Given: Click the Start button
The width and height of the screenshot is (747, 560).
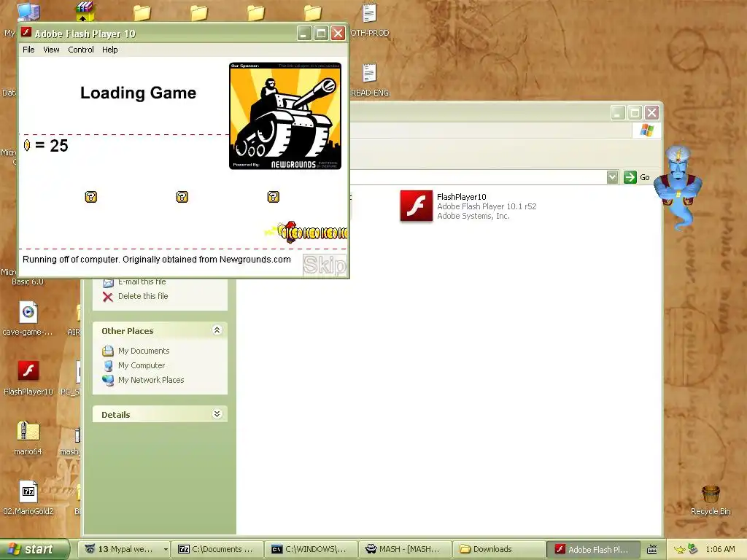Looking at the screenshot, I should click(34, 549).
